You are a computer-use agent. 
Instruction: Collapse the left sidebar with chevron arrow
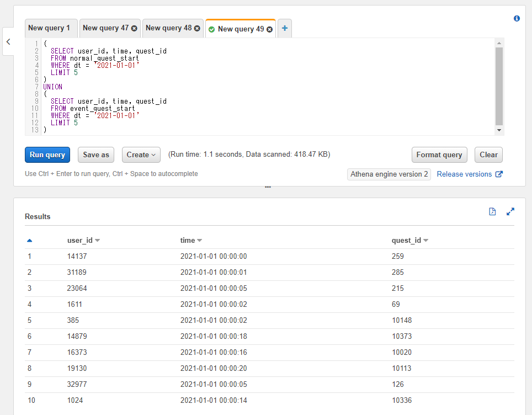[8, 42]
